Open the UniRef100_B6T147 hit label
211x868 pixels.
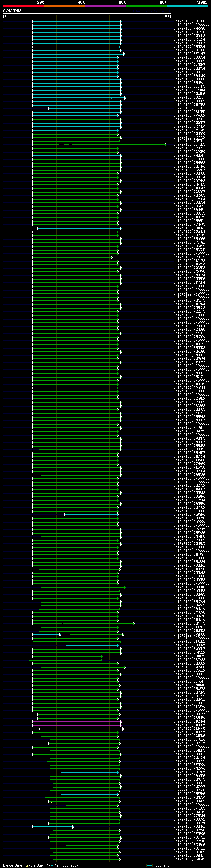click(190, 54)
